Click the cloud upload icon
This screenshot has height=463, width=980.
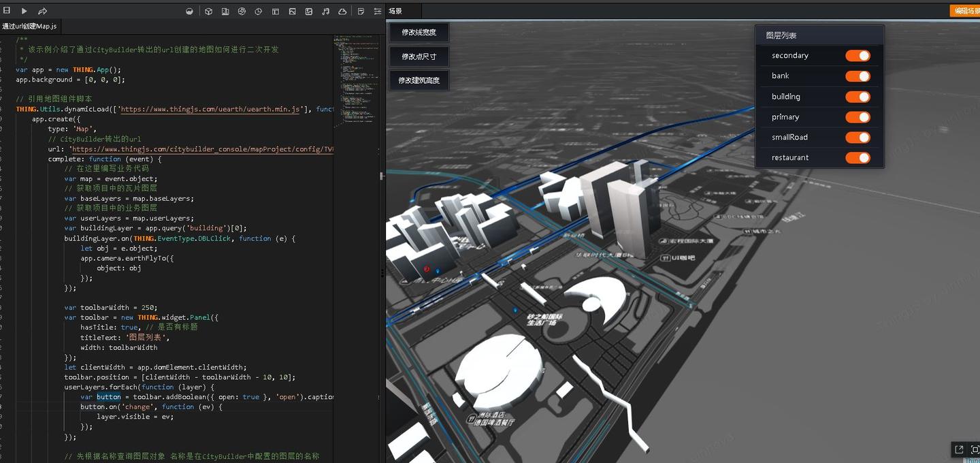343,11
